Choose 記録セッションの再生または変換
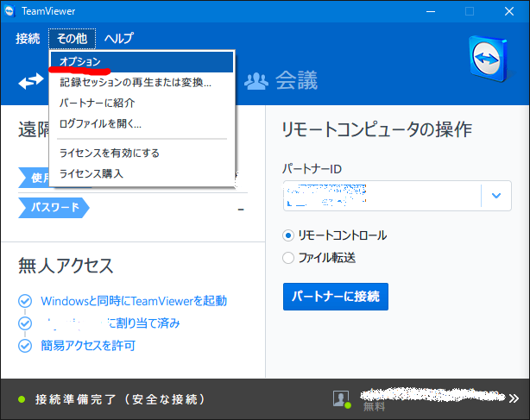This screenshot has width=530, height=420. pos(142,83)
